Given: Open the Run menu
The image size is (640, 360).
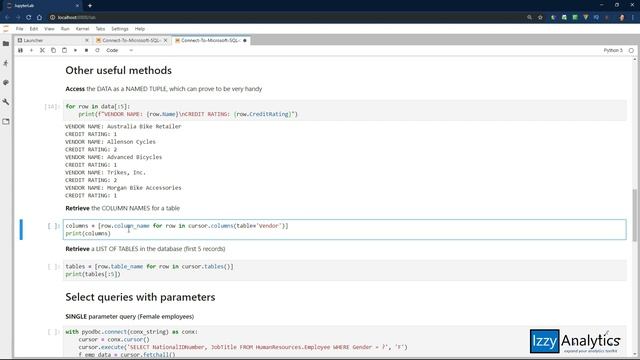Looking at the screenshot, I should coord(65,29).
